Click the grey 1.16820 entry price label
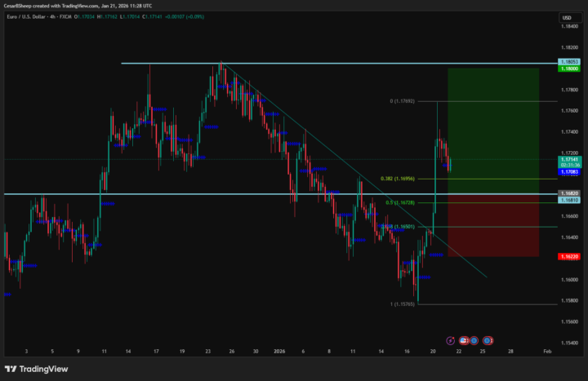 pyautogui.click(x=569, y=193)
